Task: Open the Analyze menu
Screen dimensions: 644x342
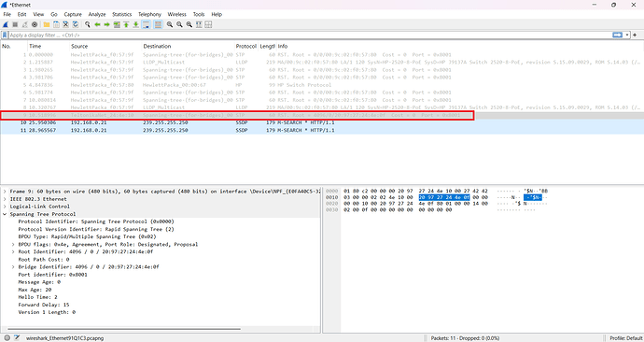Action: [97, 14]
